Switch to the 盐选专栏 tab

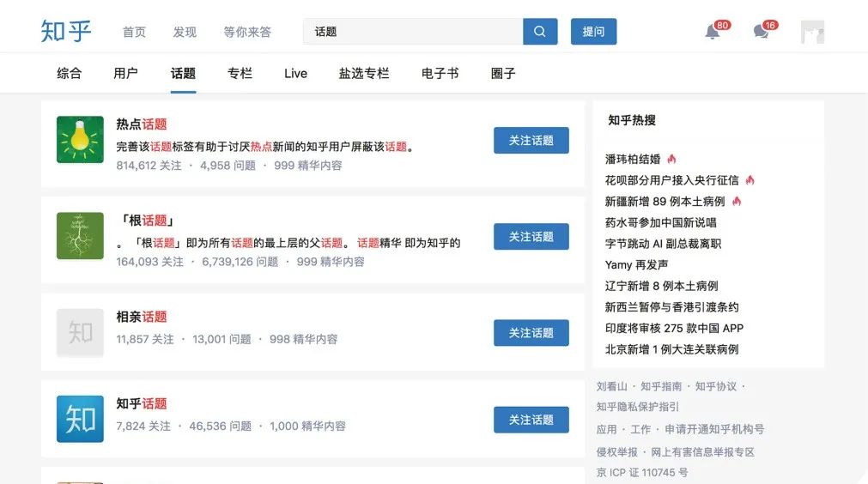point(364,73)
